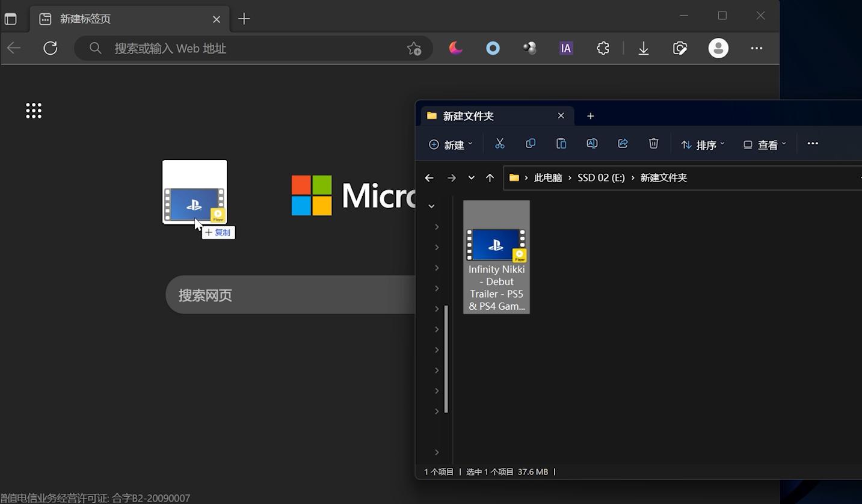Click the Share icon in Explorer toolbar
This screenshot has height=504, width=862.
point(623,144)
